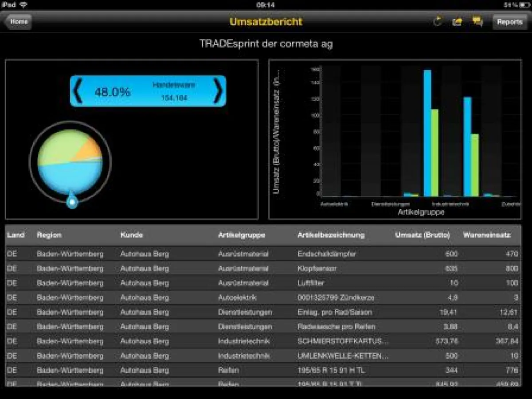The width and height of the screenshot is (532, 399).
Task: Tap the pie chart selector knob
Action: 72,202
